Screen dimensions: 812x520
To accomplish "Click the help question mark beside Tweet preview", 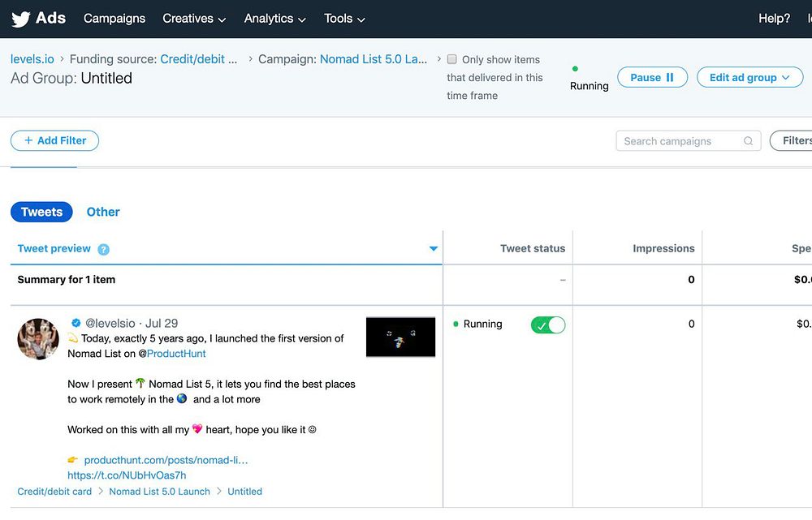I will point(104,249).
